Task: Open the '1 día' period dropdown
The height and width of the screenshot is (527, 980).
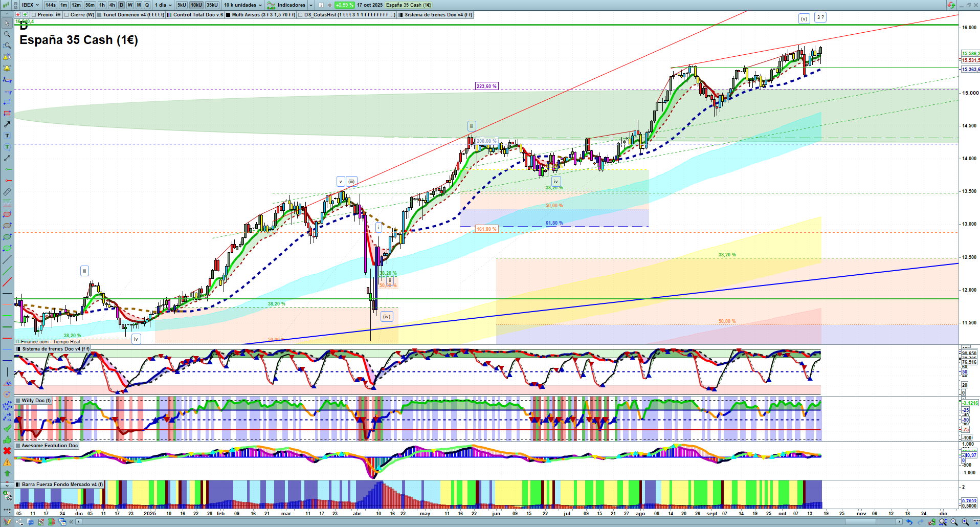Action: pyautogui.click(x=163, y=5)
